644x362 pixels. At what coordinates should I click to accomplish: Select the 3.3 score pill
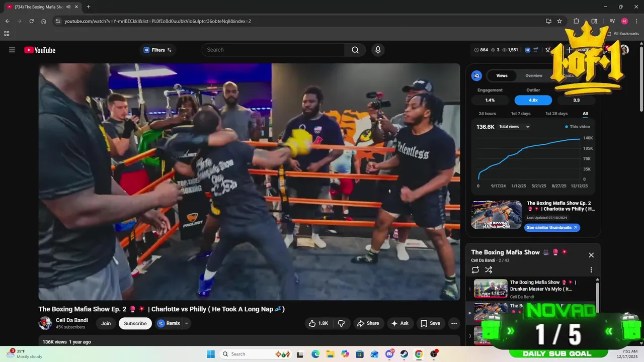point(577,100)
